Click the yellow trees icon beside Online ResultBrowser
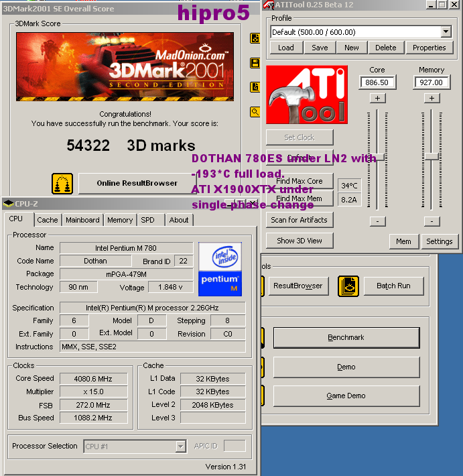The width and height of the screenshot is (463, 476). click(62, 184)
